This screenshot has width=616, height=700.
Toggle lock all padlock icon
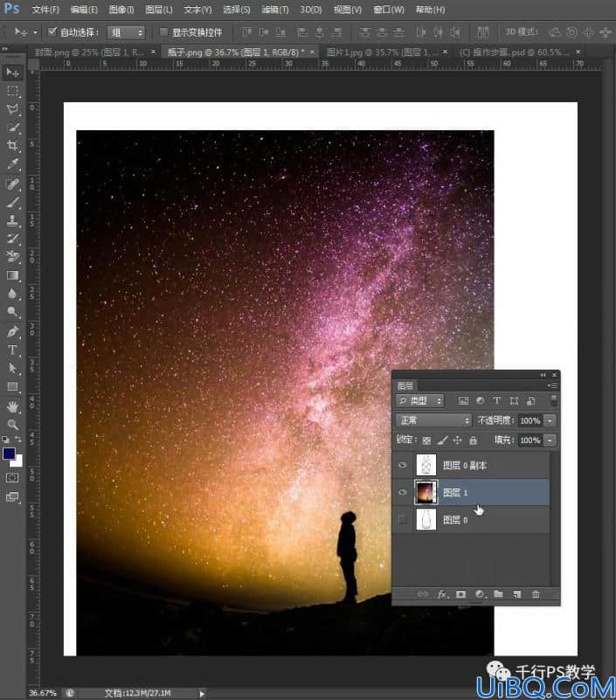point(474,440)
